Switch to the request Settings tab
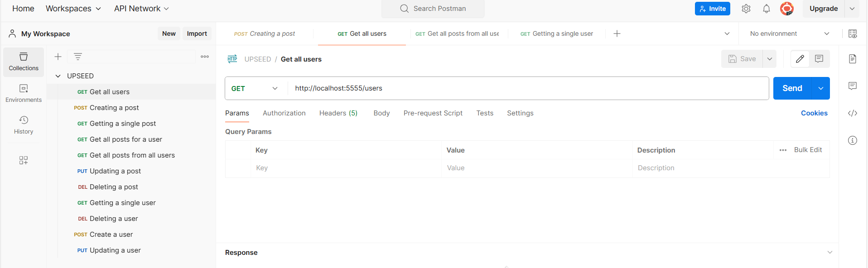The width and height of the screenshot is (868, 268). [x=520, y=113]
